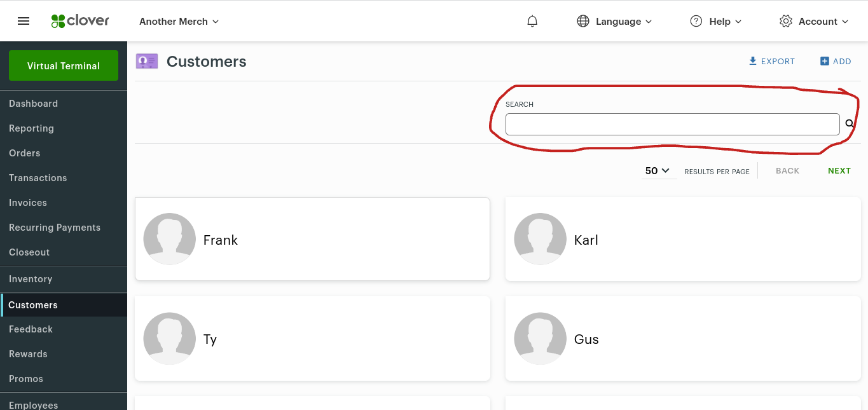The height and width of the screenshot is (410, 868).
Task: Click the Help question mark icon
Action: pos(696,21)
